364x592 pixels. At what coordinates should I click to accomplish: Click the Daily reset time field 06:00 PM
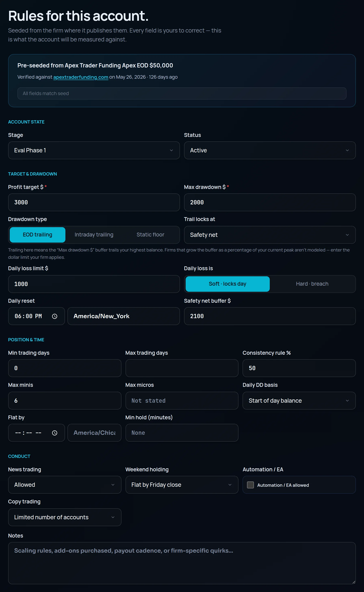tap(36, 316)
